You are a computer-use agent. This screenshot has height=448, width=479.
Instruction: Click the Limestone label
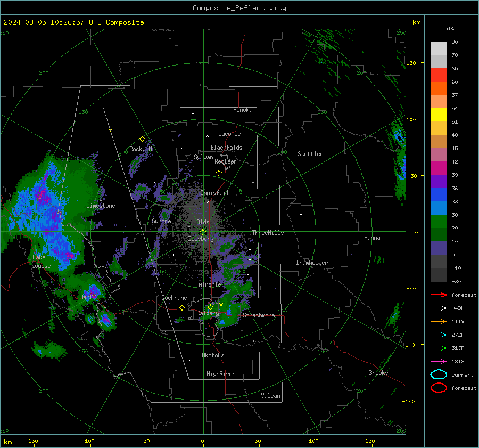tap(101, 206)
